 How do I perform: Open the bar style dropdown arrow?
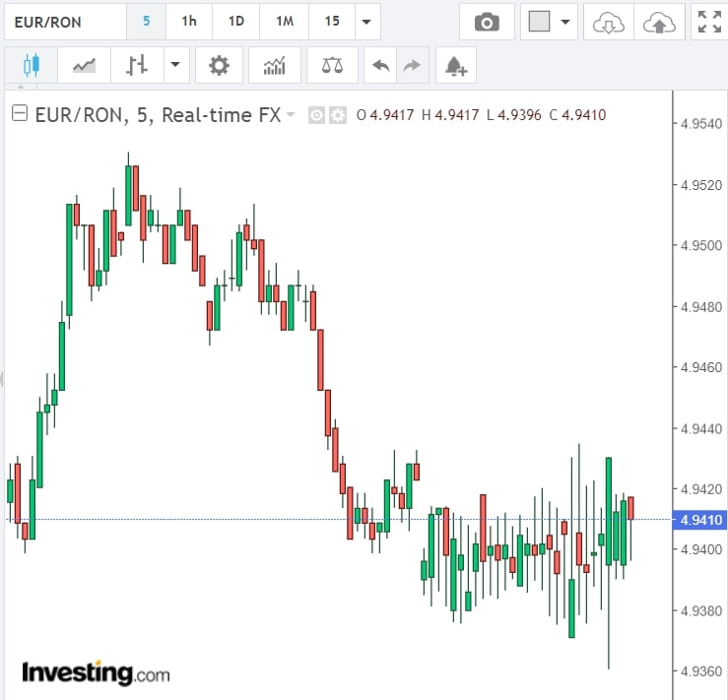[175, 66]
